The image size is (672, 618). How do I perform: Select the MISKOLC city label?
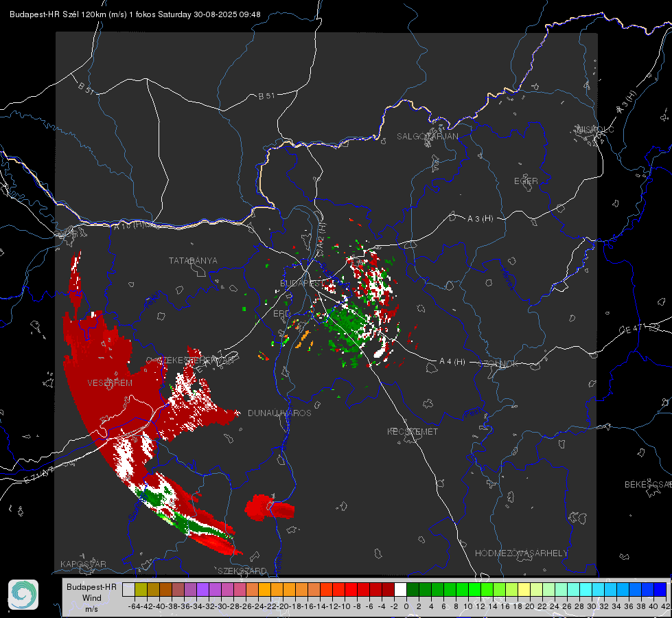click(x=595, y=129)
